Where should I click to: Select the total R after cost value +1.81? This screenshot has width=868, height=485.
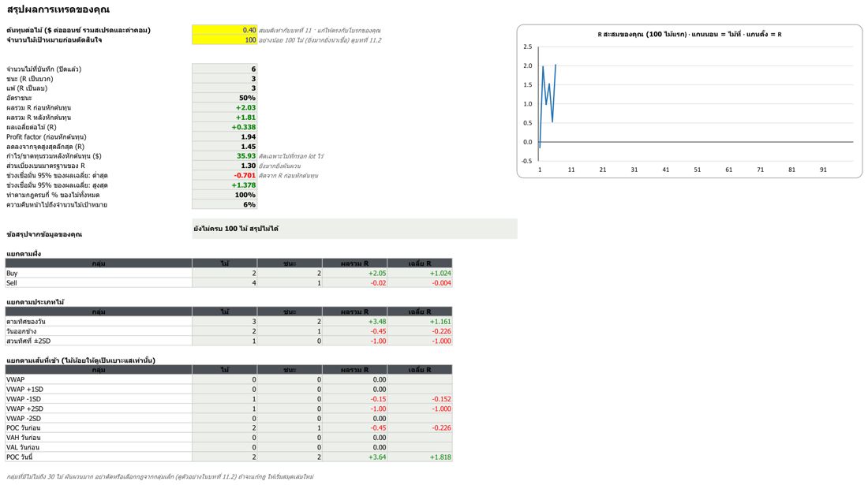(224, 118)
